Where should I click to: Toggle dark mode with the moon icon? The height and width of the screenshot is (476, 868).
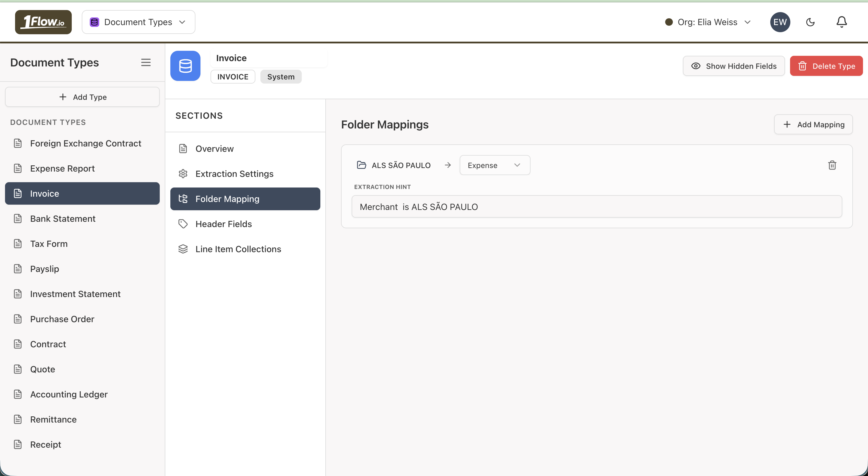pos(810,22)
